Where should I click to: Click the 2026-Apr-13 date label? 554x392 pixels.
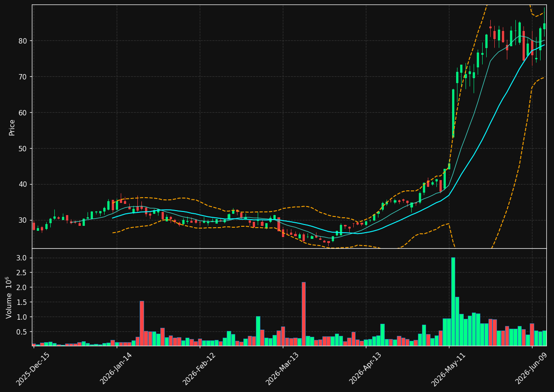[x=365, y=369]
